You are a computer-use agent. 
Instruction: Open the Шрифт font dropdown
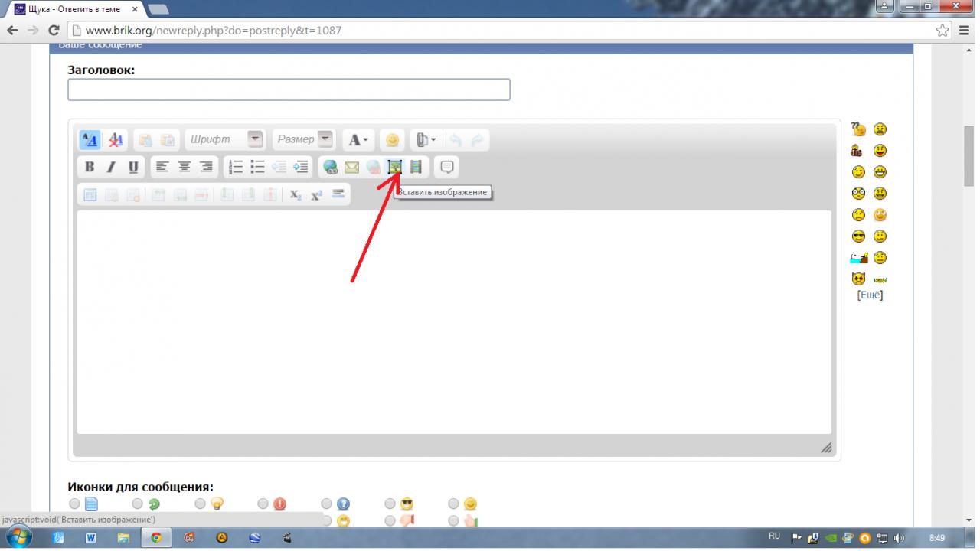click(255, 139)
